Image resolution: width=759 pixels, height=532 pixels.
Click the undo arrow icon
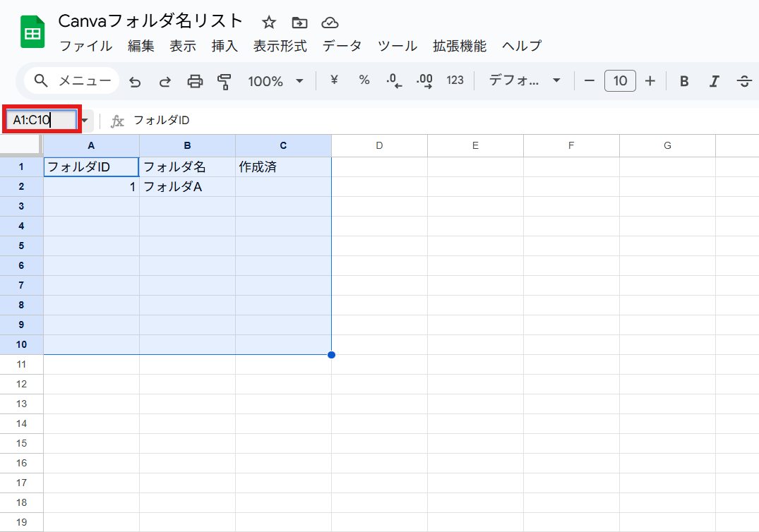pyautogui.click(x=135, y=81)
